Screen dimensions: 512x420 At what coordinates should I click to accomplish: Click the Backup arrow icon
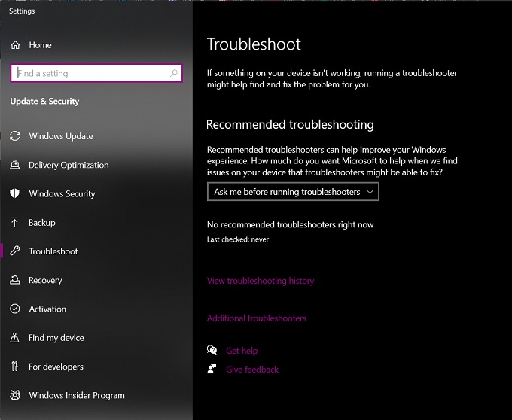pyautogui.click(x=15, y=222)
